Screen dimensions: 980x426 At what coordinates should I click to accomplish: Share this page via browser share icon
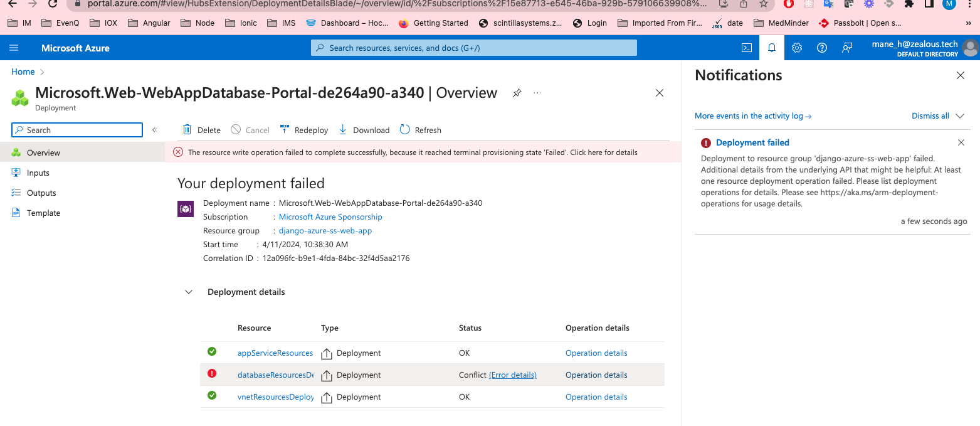tap(744, 4)
